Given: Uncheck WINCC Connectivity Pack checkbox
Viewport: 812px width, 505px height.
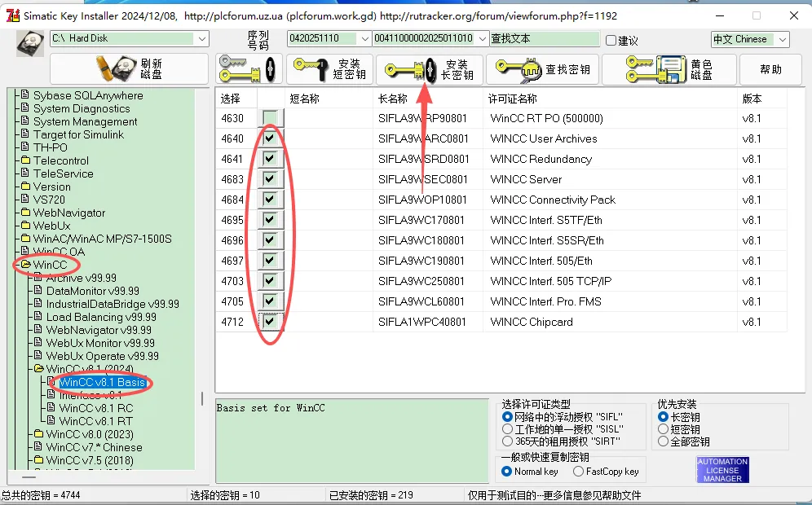Looking at the screenshot, I should (270, 200).
